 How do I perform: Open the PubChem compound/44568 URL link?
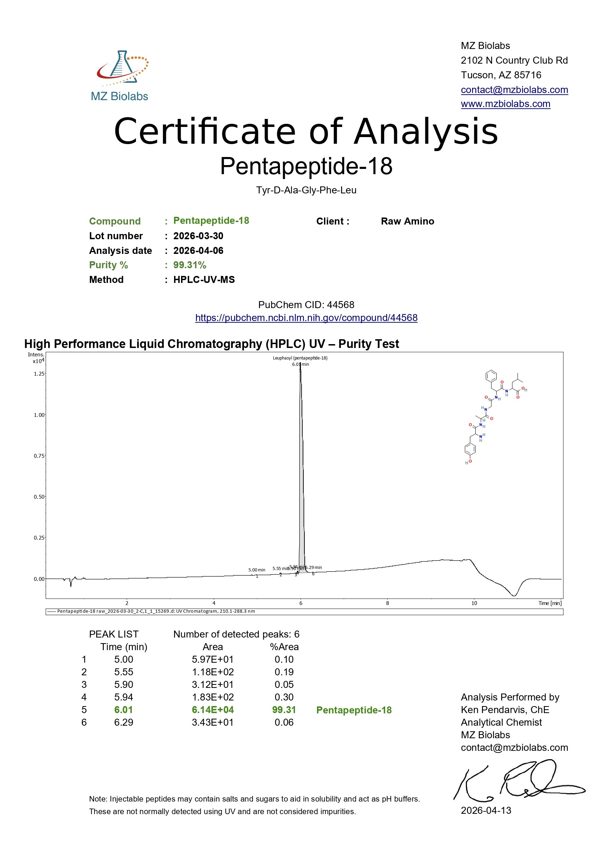click(306, 318)
